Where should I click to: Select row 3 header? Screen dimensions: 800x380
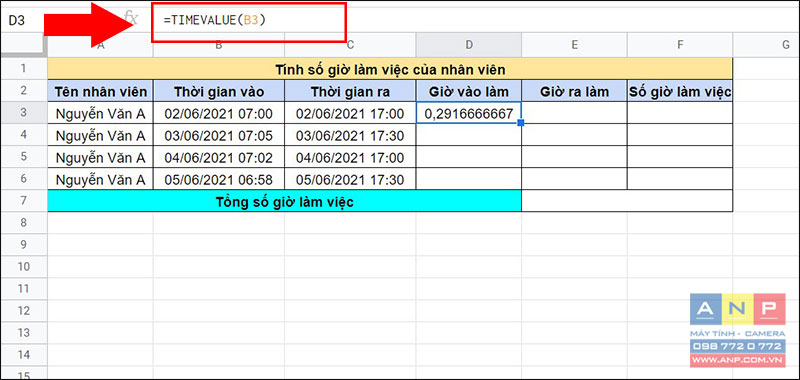24,113
